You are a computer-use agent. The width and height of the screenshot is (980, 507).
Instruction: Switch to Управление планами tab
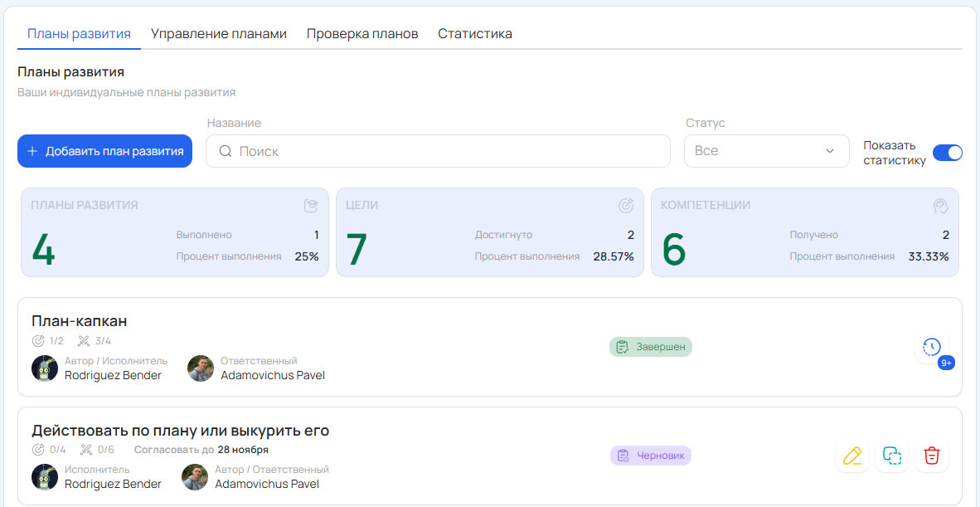point(219,34)
